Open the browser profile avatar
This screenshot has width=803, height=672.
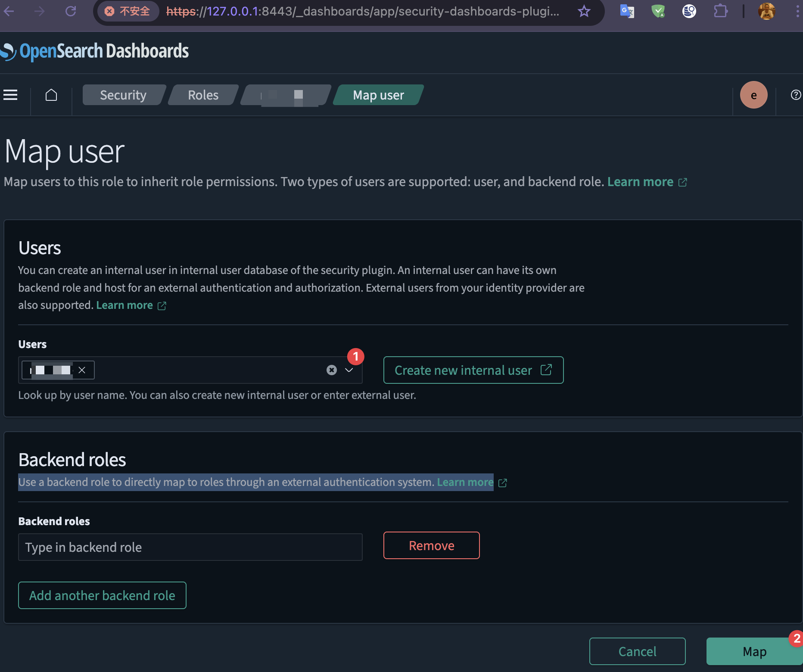(x=767, y=11)
